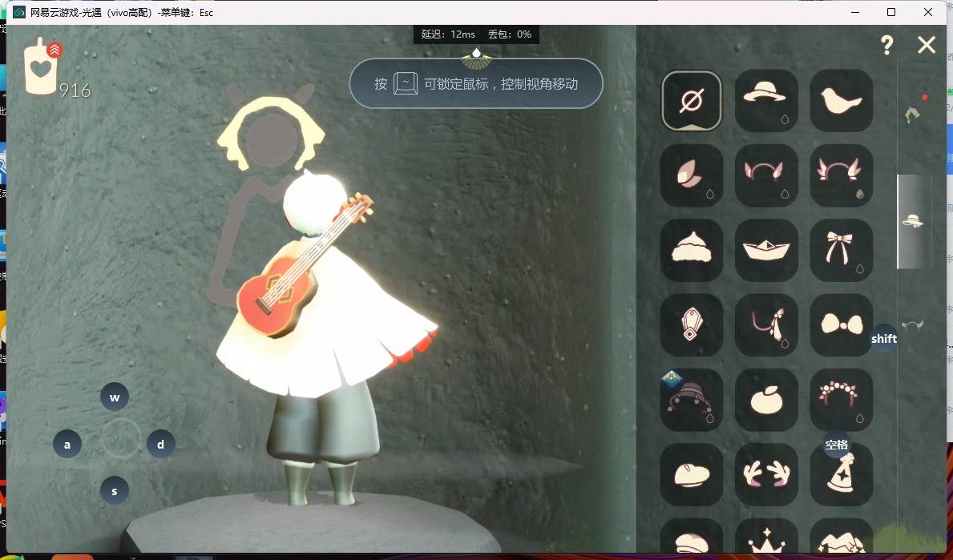953x560 pixels.
Task: Select the no-accessory (empty) slot
Action: pos(691,101)
